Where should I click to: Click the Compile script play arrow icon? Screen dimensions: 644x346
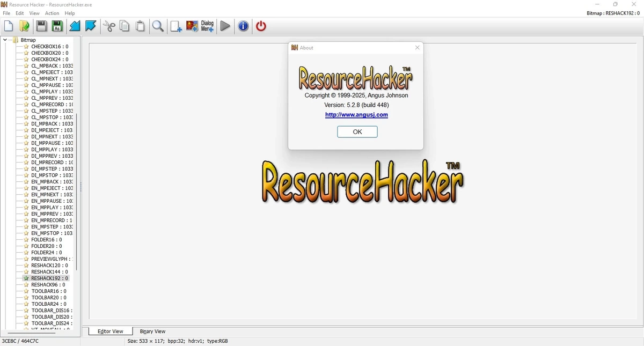click(x=225, y=26)
